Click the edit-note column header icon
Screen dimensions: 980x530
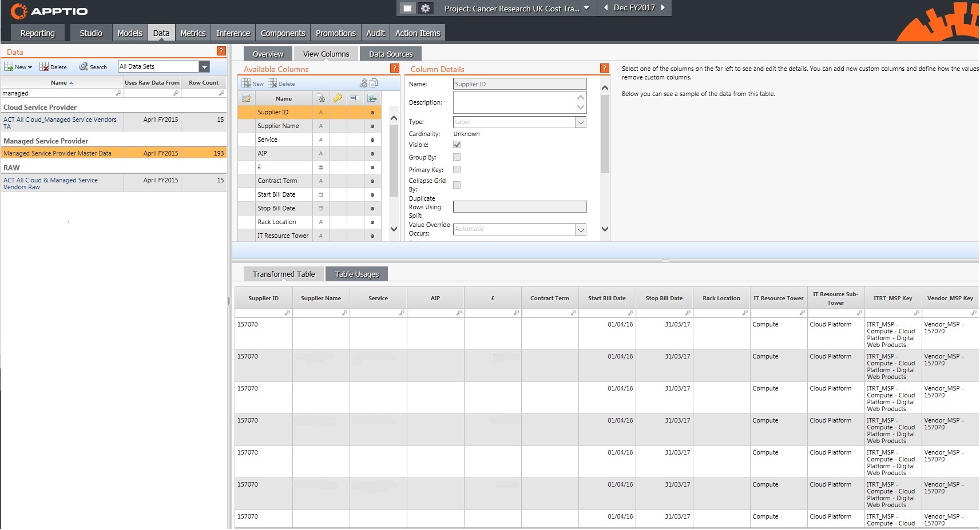pyautogui.click(x=247, y=98)
